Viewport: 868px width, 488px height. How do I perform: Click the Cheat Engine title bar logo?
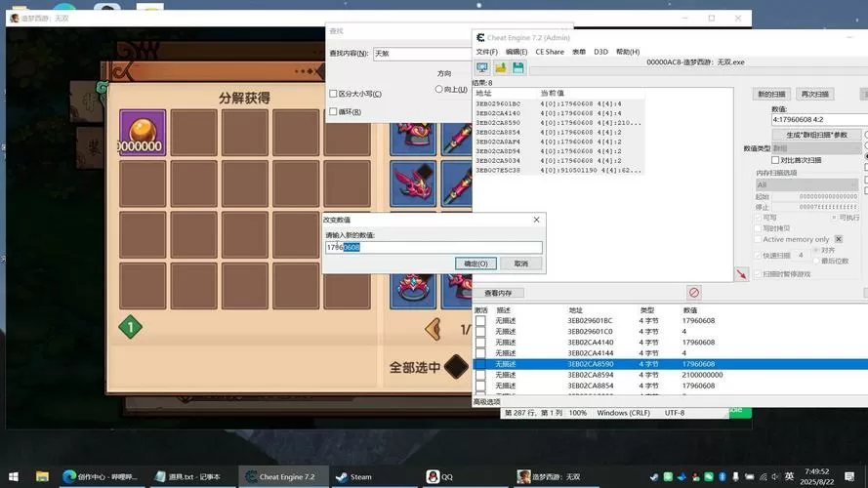(x=480, y=38)
